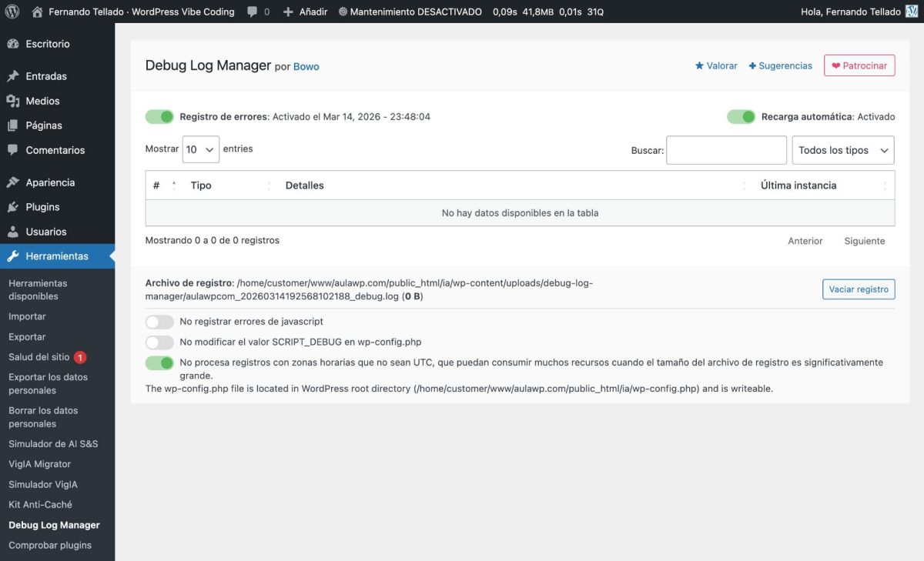Open the Todos los tipos filter dropdown
Image resolution: width=924 pixels, height=561 pixels.
[842, 150]
